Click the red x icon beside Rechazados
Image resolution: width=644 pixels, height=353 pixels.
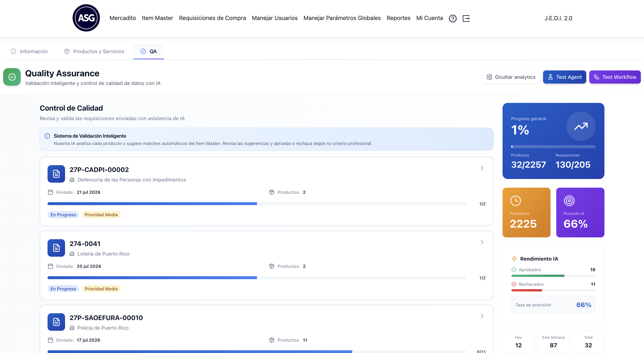pos(514,284)
